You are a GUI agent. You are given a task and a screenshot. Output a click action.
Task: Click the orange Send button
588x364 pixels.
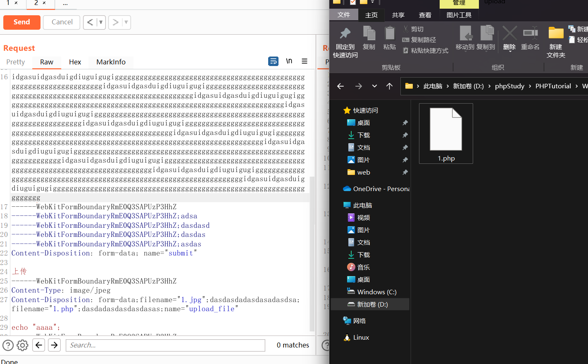tap(22, 22)
